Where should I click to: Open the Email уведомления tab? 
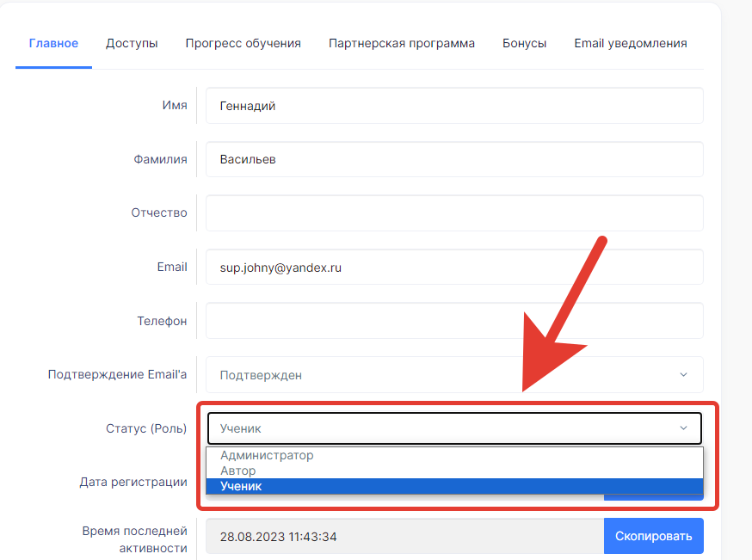pos(630,43)
